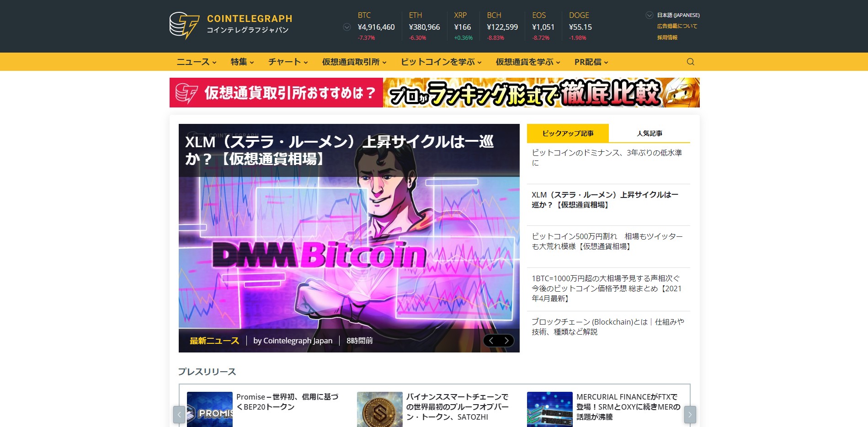This screenshot has width=868, height=427.
Task: Open article ブロックチェーン (Blockchain)とは
Action: tap(608, 327)
